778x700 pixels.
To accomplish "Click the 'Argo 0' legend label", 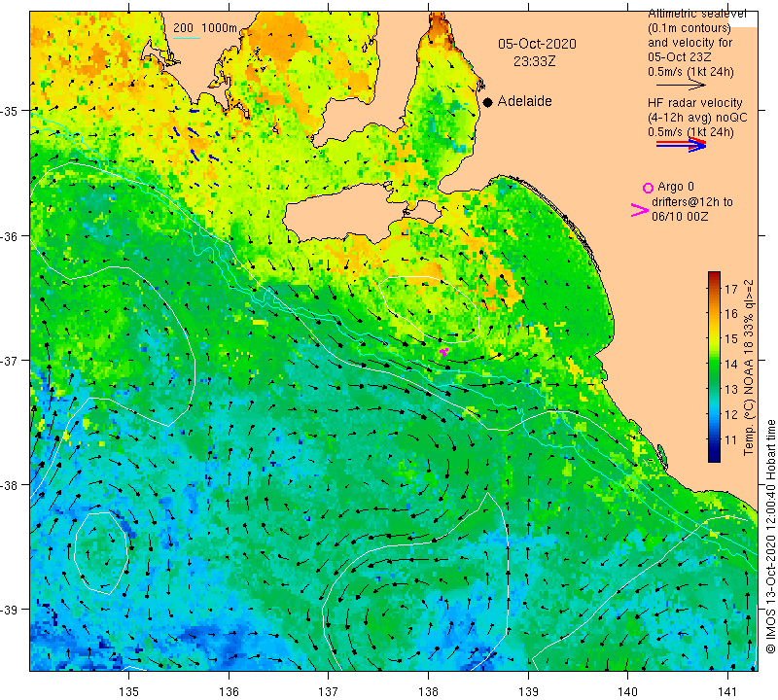I will (x=675, y=187).
